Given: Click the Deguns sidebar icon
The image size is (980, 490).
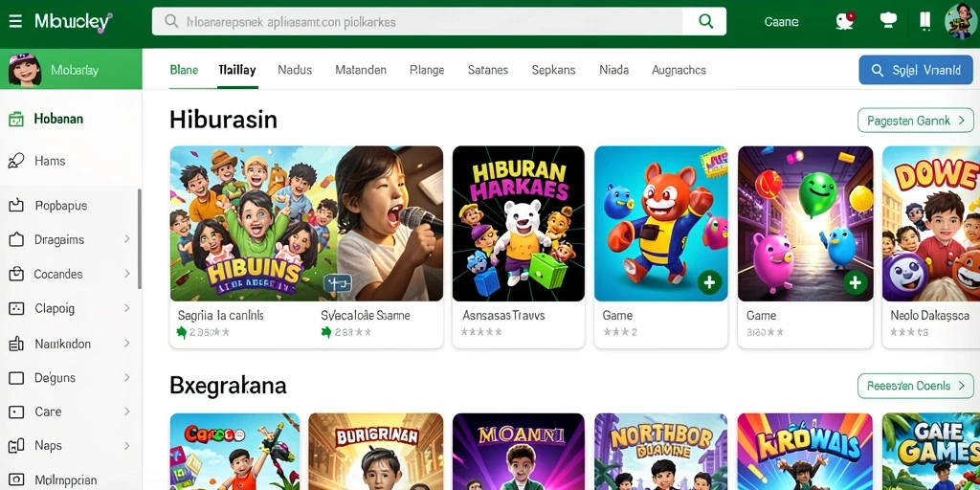Looking at the screenshot, I should point(16,377).
